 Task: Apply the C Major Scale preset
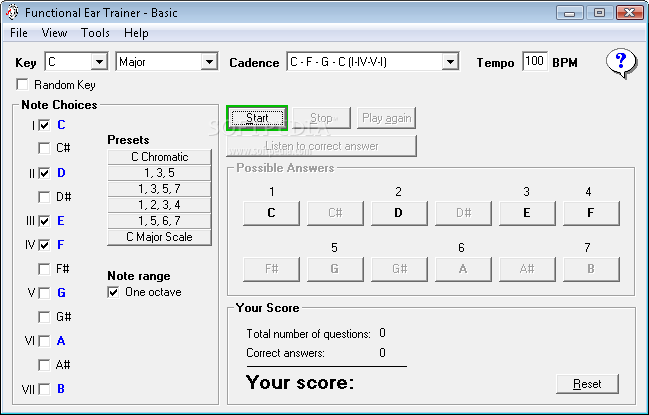(x=159, y=237)
